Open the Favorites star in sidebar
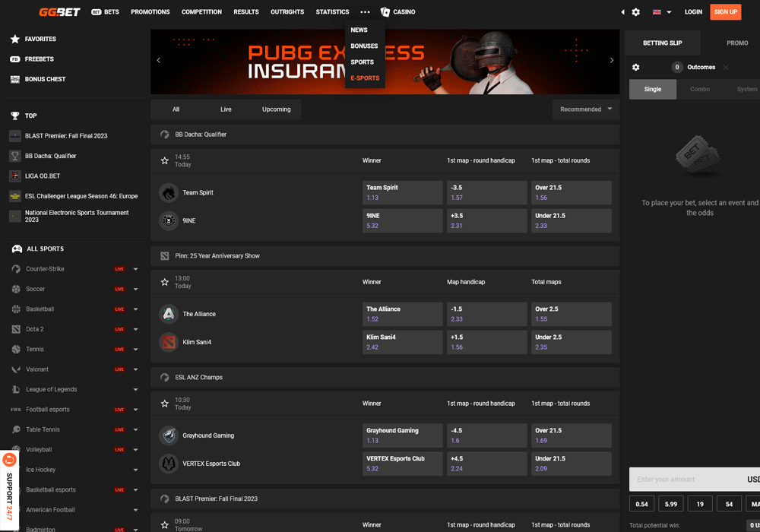This screenshot has width=760, height=532. coord(15,39)
